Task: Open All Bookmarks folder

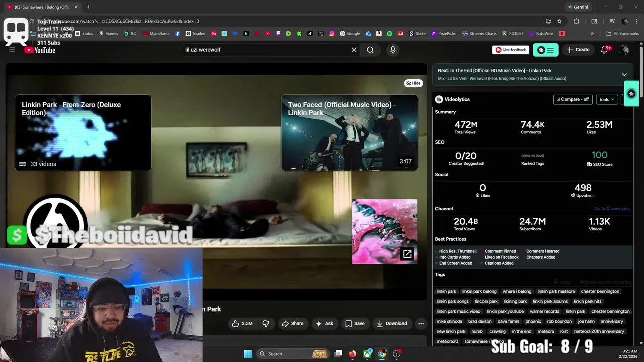Action: (622, 34)
